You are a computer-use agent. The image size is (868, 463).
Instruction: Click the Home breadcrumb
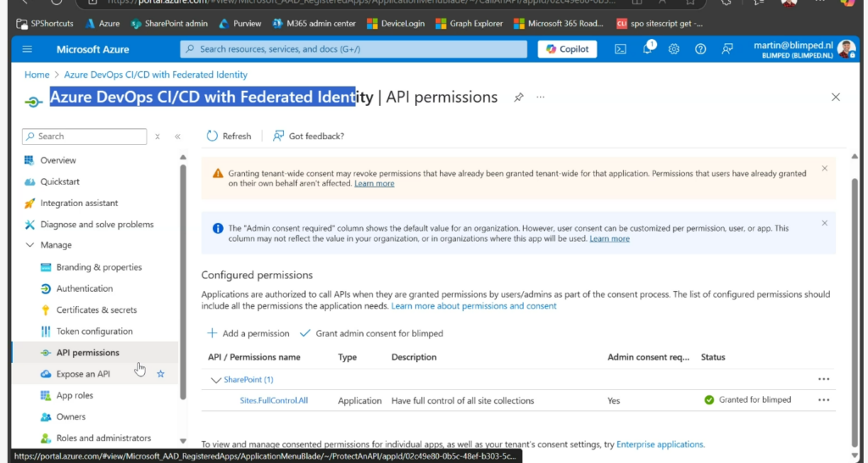pyautogui.click(x=36, y=75)
